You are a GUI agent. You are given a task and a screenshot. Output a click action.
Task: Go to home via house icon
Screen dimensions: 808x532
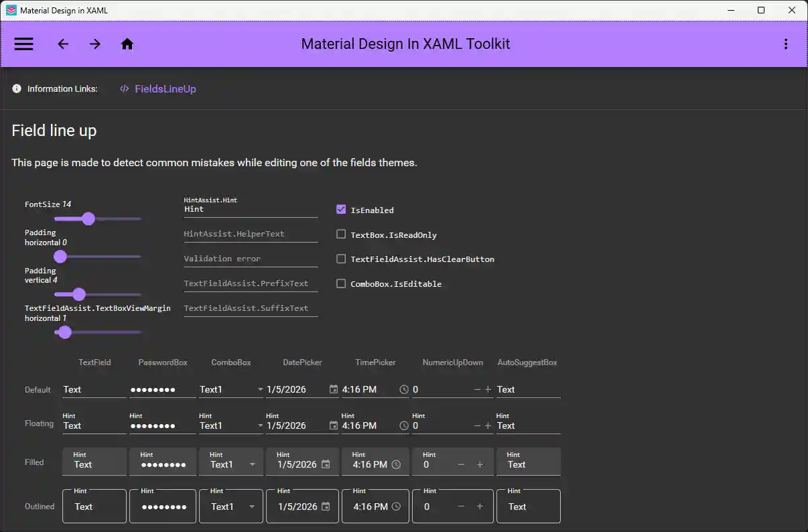pos(127,44)
